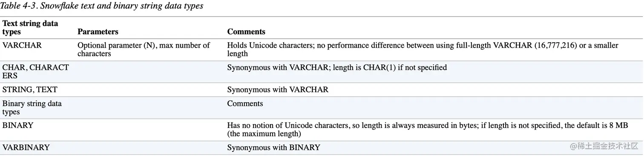Click the Parameters column header
This screenshot has width=644, height=156.
(x=98, y=32)
